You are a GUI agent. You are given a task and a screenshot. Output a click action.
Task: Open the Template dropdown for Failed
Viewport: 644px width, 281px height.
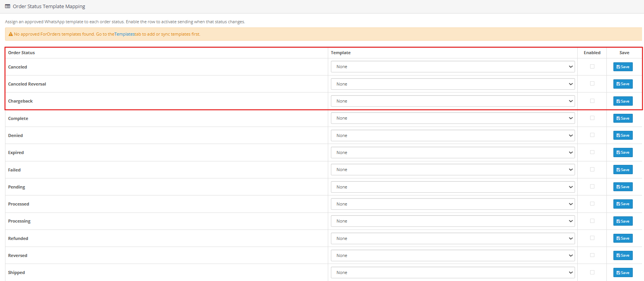pos(453,170)
